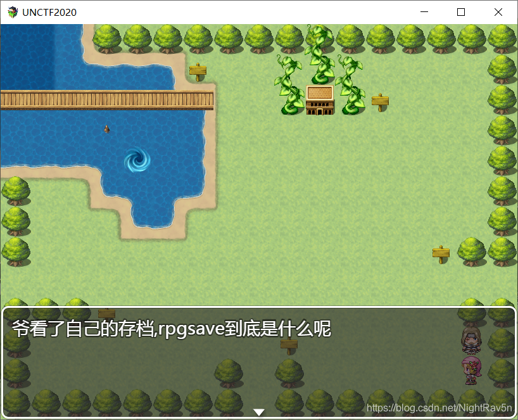Click the signpost beside the bridge
Image resolution: width=518 pixels, height=420 pixels.
click(x=198, y=72)
